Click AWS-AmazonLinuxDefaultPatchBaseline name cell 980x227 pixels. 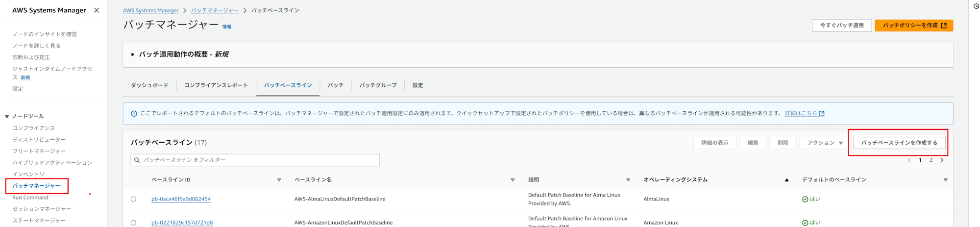(343, 223)
